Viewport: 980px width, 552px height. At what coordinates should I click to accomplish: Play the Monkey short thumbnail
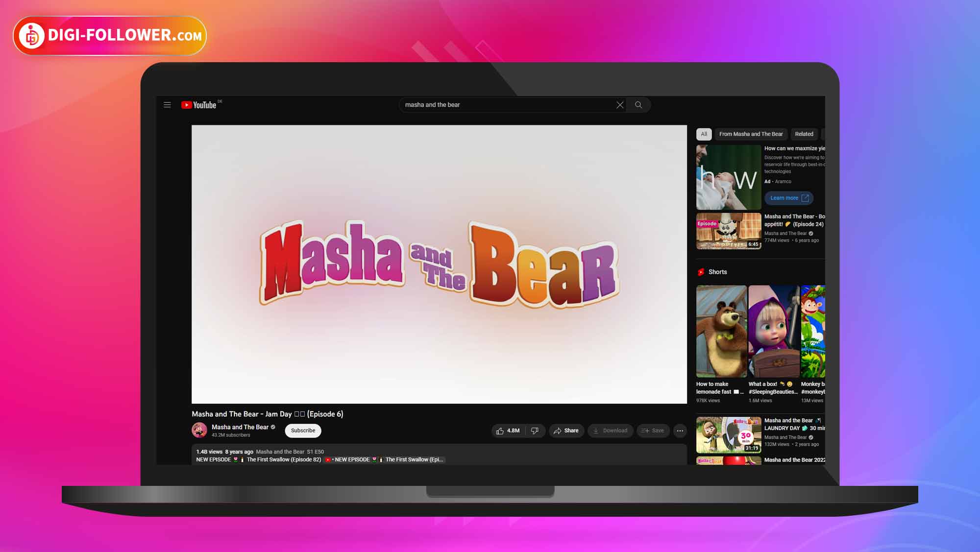pos(813,331)
